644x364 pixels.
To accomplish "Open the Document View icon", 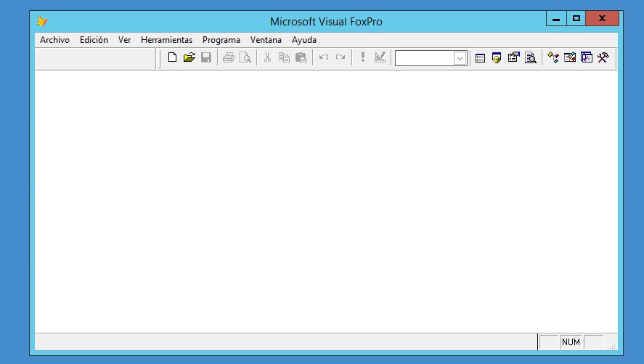I will (531, 58).
